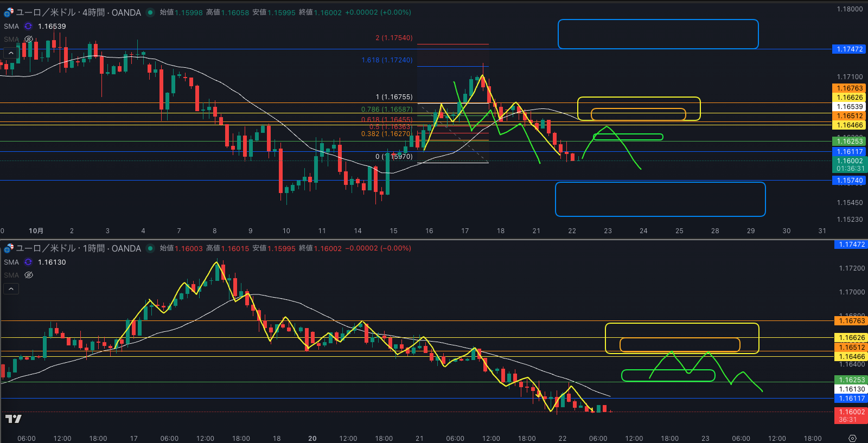The image size is (868, 443).
Task: Click the green market status dot on the 1-hour chart
Action: 150,248
